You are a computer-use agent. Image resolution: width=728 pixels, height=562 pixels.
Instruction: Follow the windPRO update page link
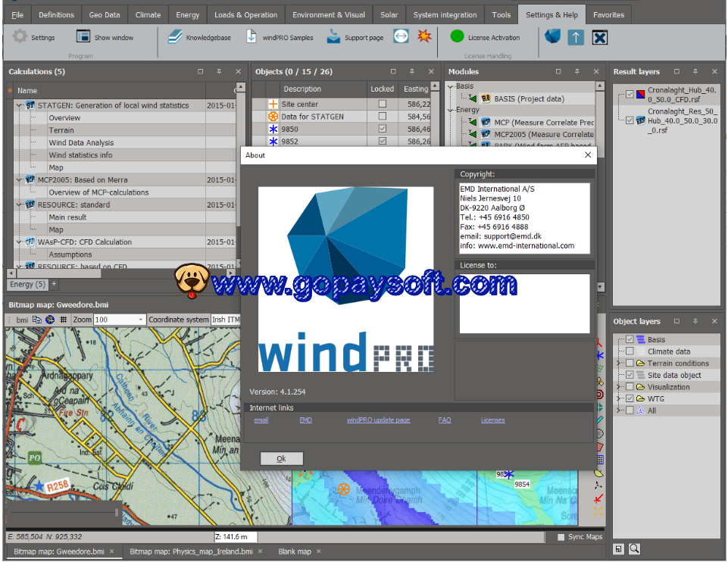pos(378,420)
